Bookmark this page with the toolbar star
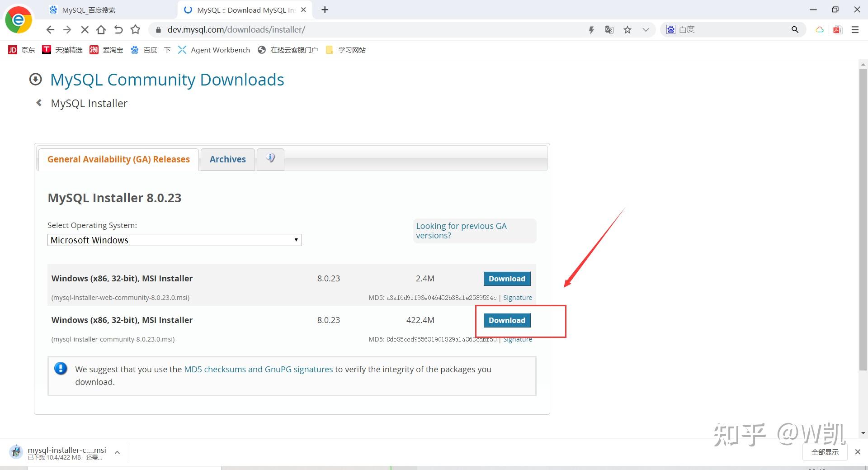Viewport: 868px width, 470px height. click(x=135, y=30)
